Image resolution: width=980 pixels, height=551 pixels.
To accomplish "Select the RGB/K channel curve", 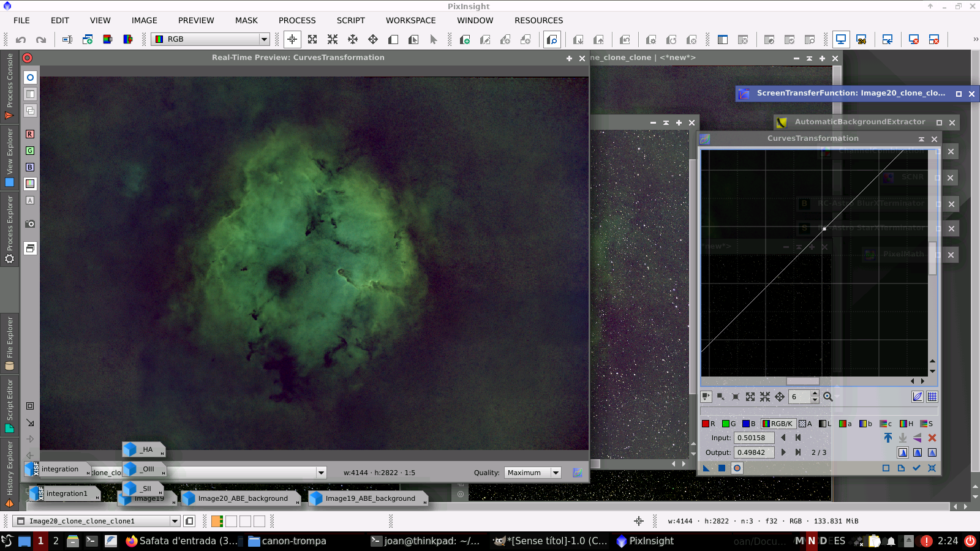I will (x=778, y=424).
